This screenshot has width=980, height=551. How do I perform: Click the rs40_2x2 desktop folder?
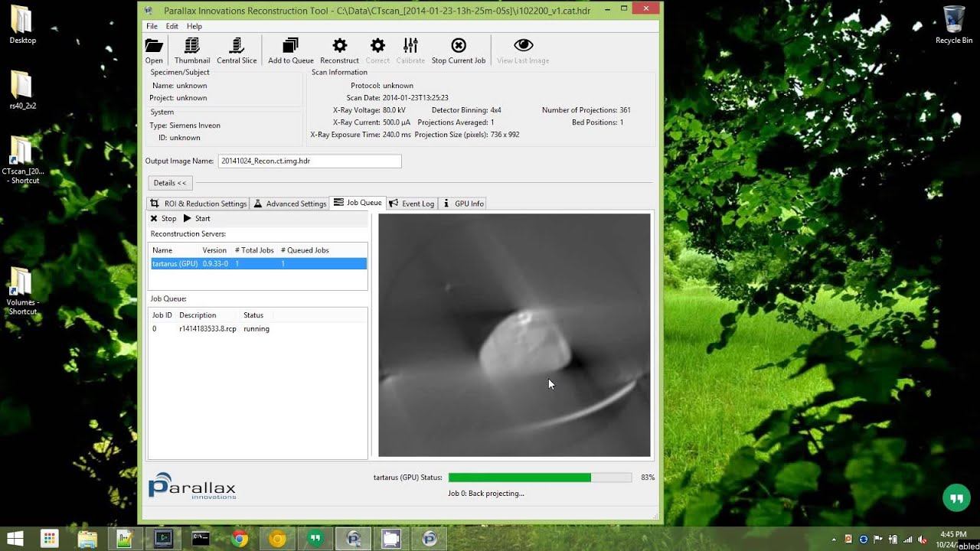click(22, 90)
